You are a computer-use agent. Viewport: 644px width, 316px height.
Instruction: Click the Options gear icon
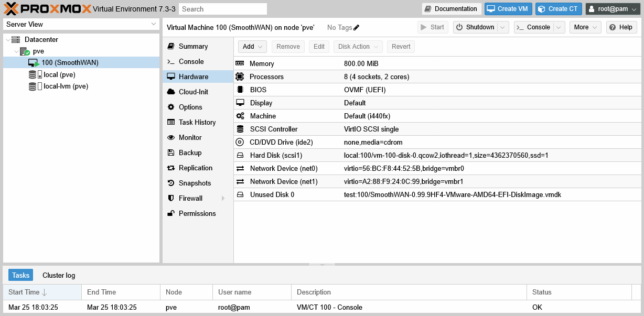(170, 107)
